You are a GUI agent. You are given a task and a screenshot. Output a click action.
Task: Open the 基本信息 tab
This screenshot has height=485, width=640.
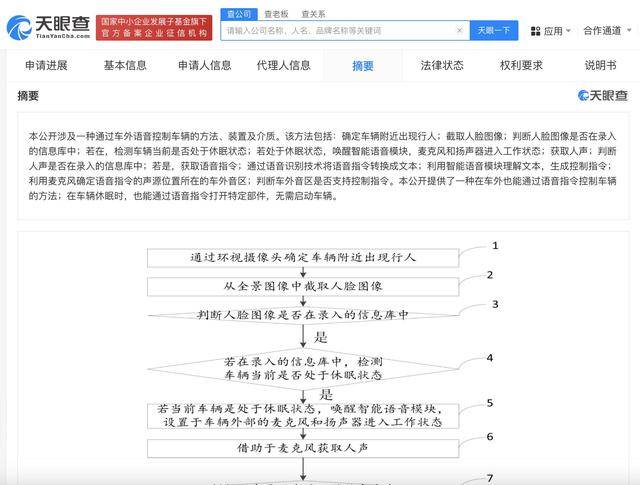point(125,65)
